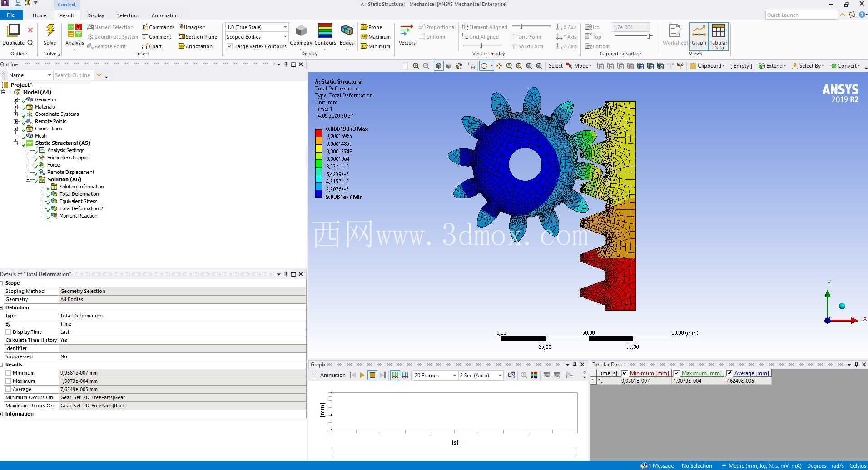The width and height of the screenshot is (868, 470).
Task: Click the red legend color band
Action: 319,133
